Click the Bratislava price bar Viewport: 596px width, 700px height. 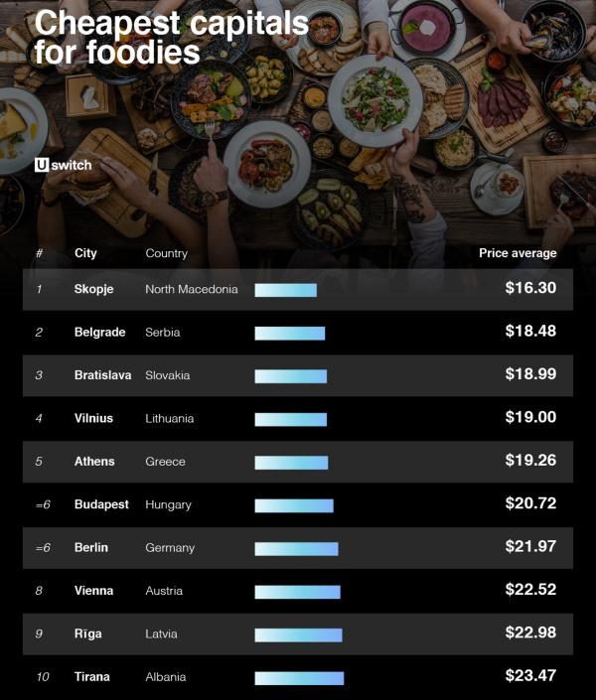point(290,376)
